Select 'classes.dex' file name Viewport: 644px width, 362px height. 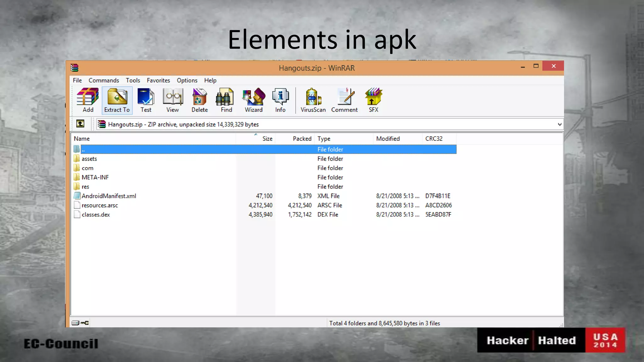pyautogui.click(x=96, y=215)
